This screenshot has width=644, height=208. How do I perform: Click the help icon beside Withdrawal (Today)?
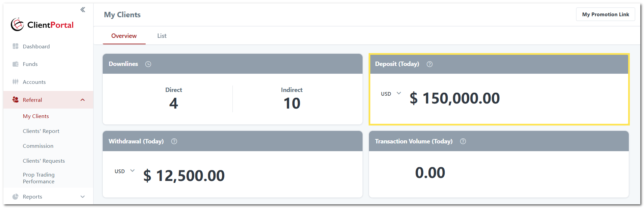coord(174,141)
